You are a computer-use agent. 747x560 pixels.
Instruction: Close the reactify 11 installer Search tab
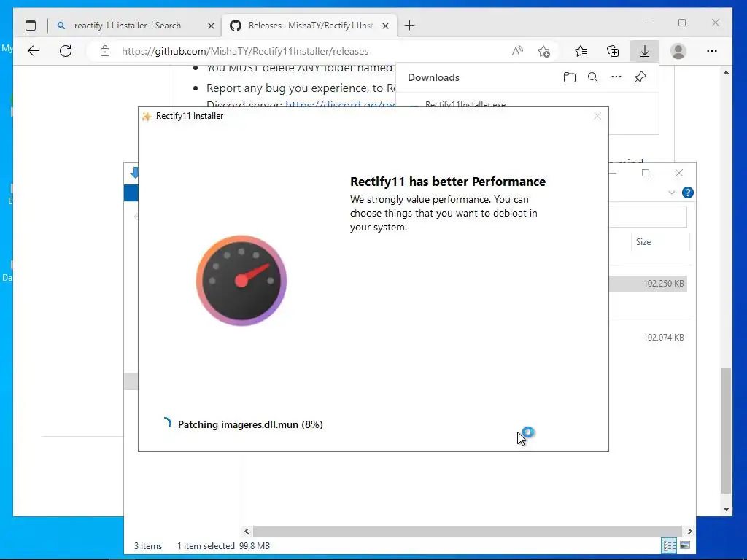[x=211, y=26]
